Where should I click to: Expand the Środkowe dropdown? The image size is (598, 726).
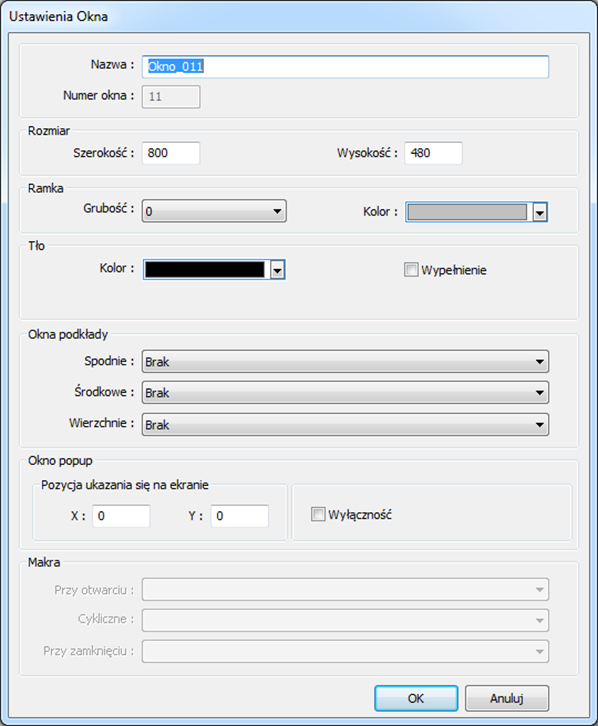345,393
